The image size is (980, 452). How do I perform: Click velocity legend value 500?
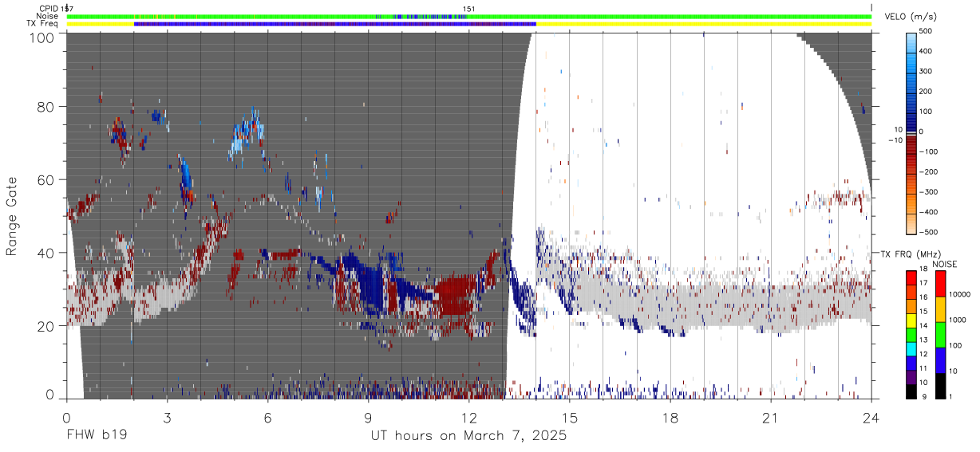(x=927, y=31)
